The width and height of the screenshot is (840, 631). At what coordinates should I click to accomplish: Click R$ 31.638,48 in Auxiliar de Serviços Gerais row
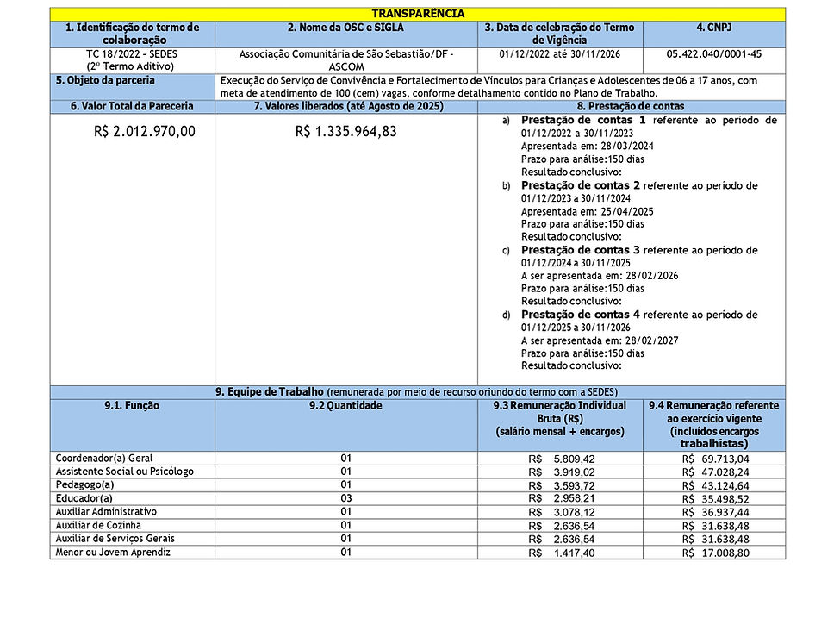716,540
